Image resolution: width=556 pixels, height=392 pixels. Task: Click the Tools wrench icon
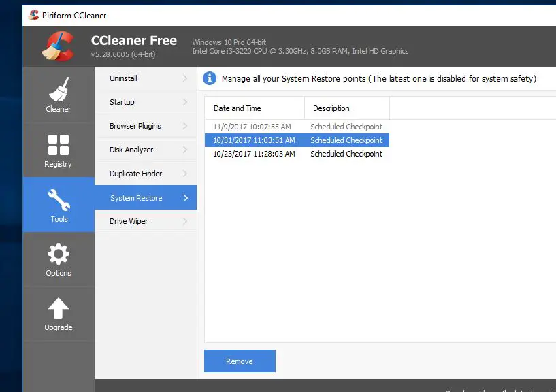[58, 198]
